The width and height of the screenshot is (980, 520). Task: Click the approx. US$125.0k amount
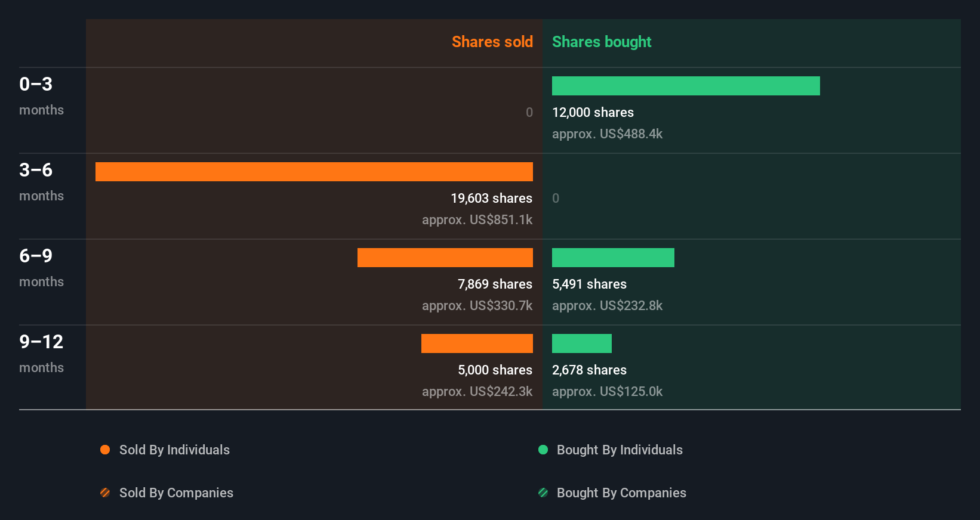coord(607,391)
